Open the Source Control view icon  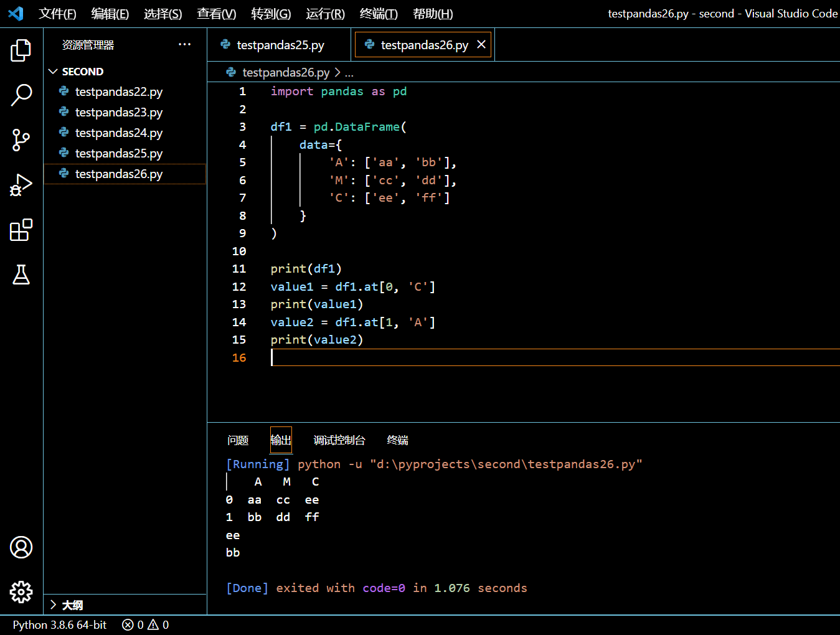tap(21, 140)
